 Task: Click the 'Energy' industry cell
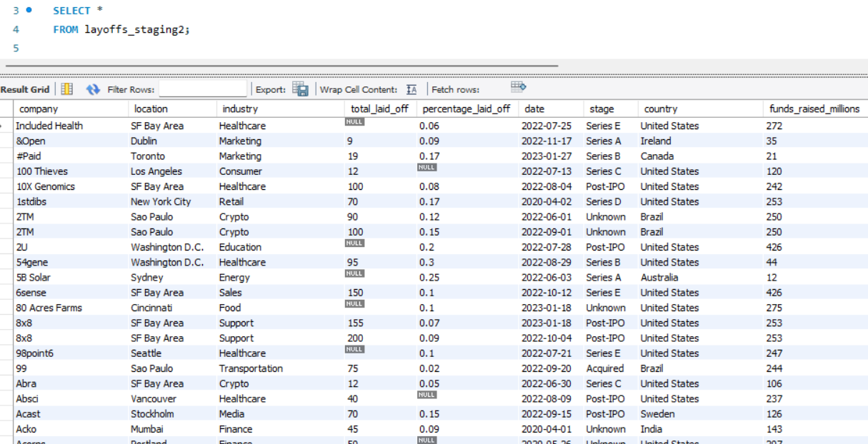280,278
